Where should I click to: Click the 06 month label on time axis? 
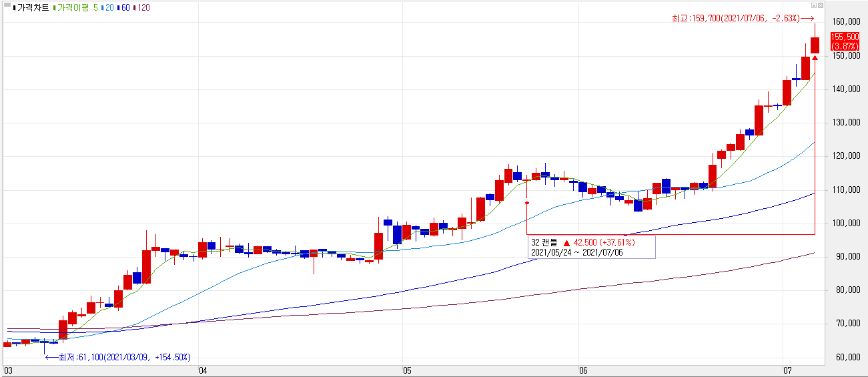tap(583, 370)
